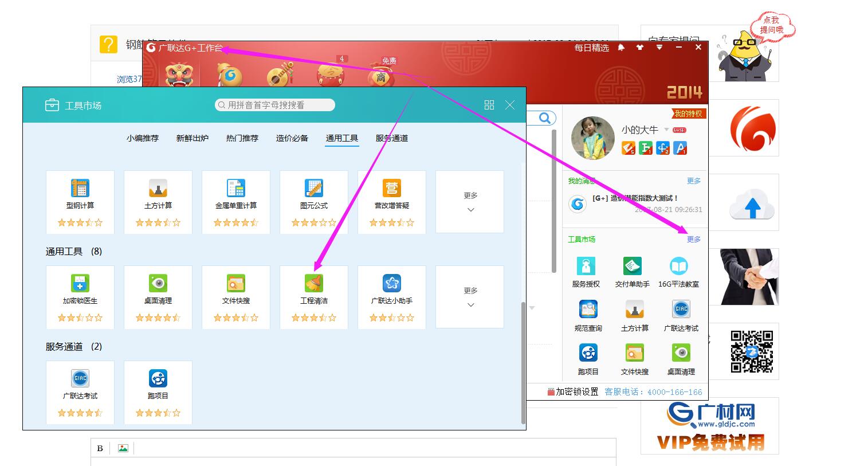Click the orange badge icon under username
The image size is (868, 466).
click(629, 148)
